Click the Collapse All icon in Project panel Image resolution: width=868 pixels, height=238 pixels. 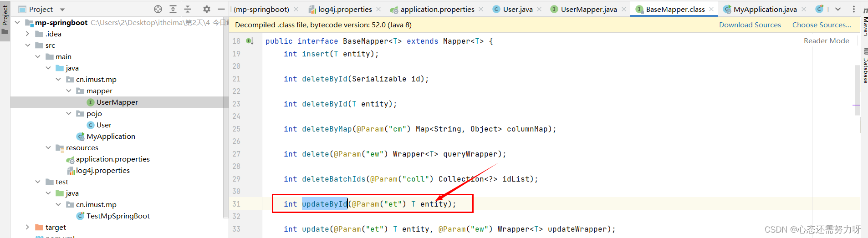[188, 9]
